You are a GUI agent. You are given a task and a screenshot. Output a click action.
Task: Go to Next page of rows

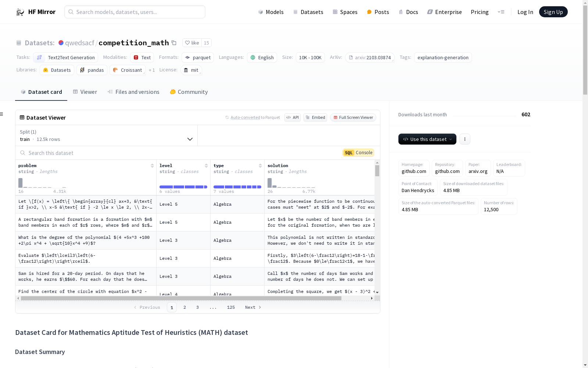pyautogui.click(x=253, y=307)
